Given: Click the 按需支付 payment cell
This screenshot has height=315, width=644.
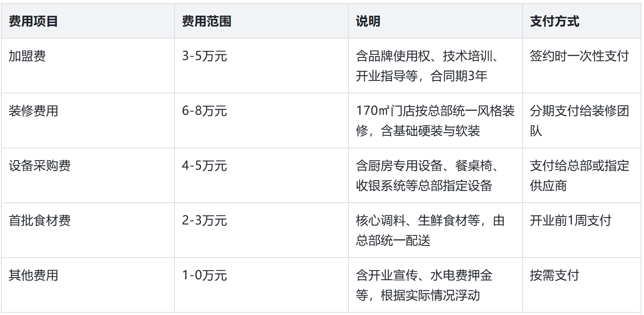Looking at the screenshot, I should [554, 276].
